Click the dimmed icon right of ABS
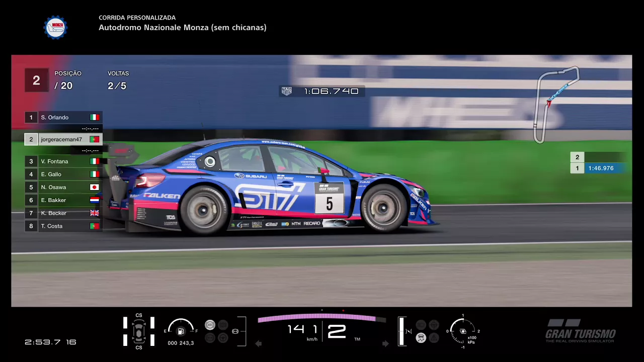Image resolution: width=644 pixels, height=362 pixels. click(x=223, y=325)
